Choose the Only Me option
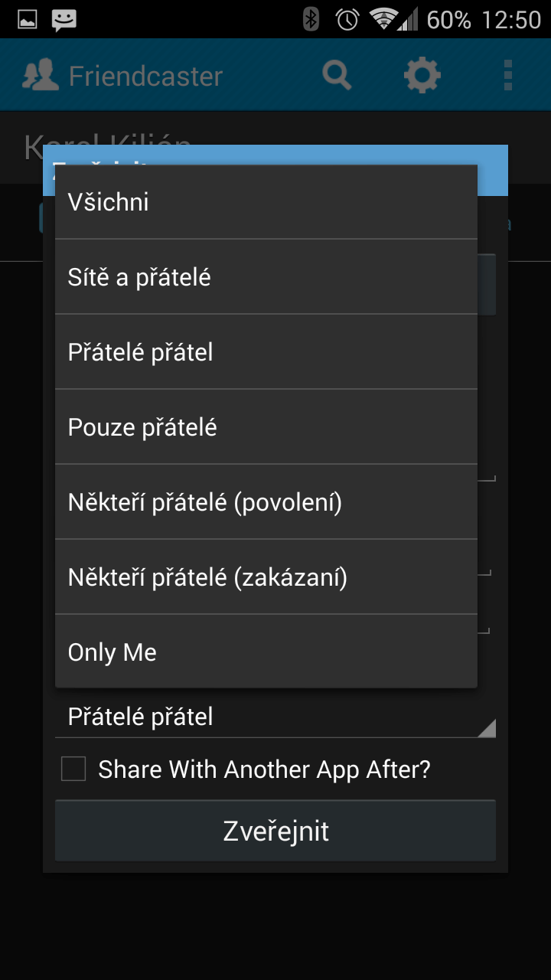This screenshot has width=551, height=980. 266,652
